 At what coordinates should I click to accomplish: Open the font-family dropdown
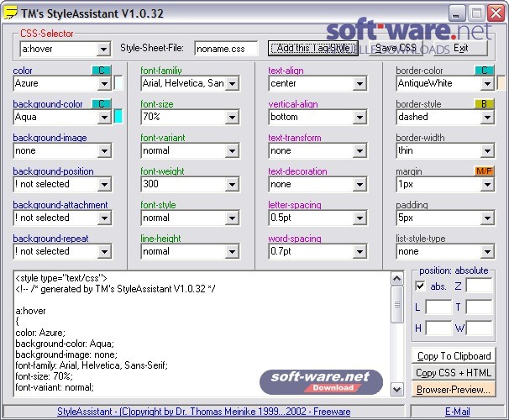tap(232, 83)
